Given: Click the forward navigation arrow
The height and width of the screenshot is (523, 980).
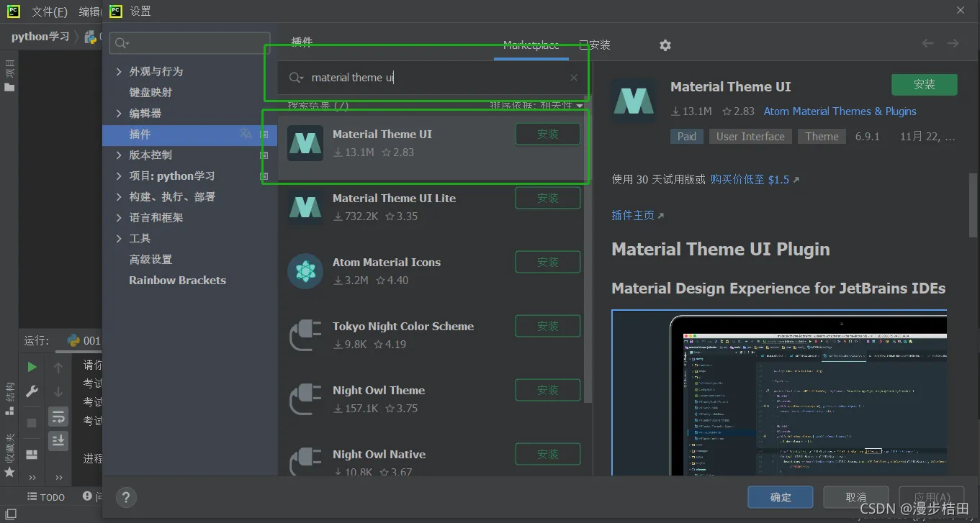Looking at the screenshot, I should 953,44.
